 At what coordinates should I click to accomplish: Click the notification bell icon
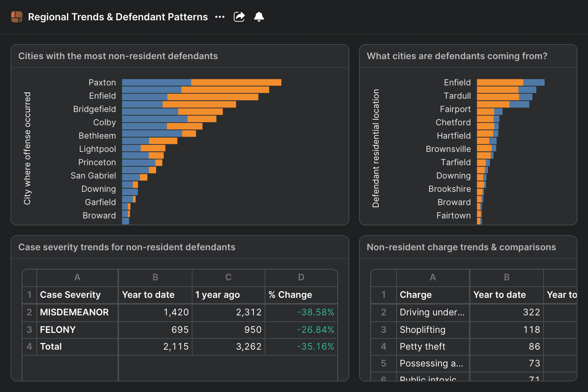click(x=259, y=17)
